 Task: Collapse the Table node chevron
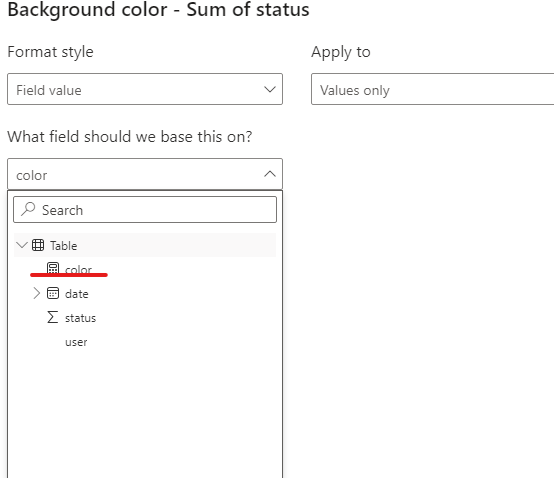[22, 244]
